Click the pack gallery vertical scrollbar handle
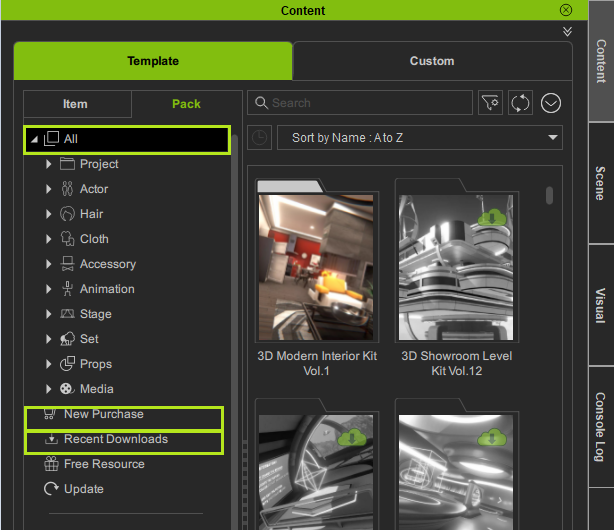The height and width of the screenshot is (530, 614). (549, 195)
